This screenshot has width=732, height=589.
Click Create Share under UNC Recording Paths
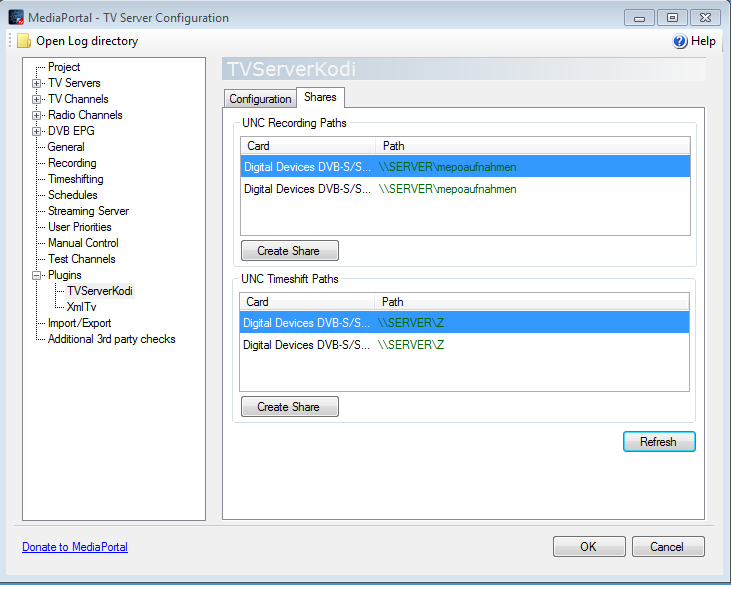point(289,251)
